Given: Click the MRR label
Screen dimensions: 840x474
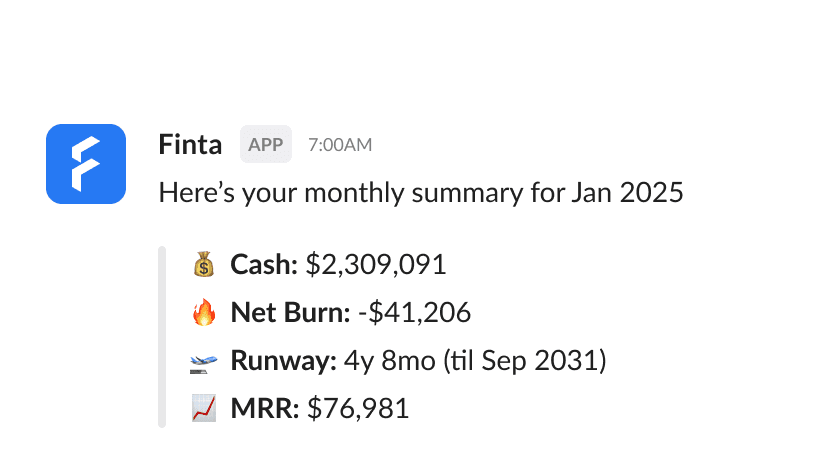Looking at the screenshot, I should click(265, 408).
